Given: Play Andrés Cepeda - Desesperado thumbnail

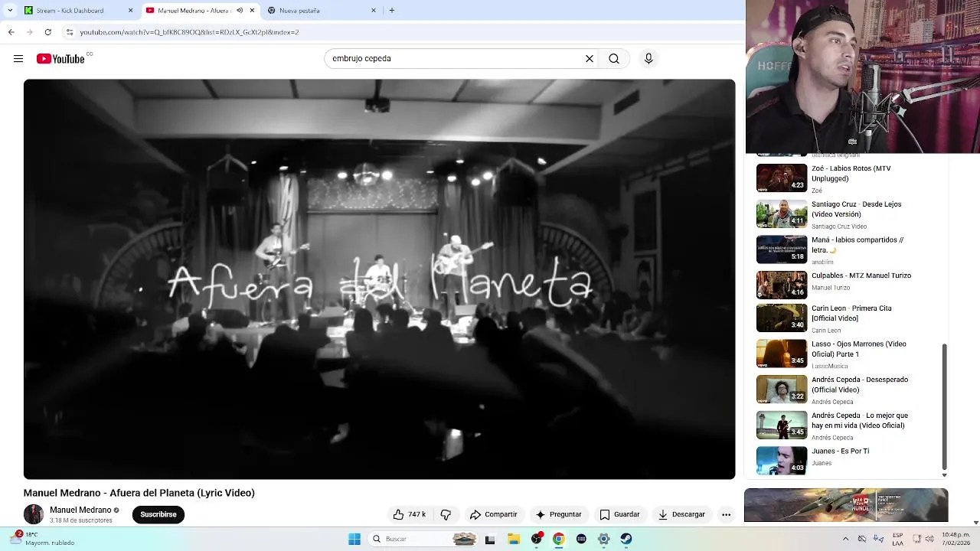Looking at the screenshot, I should [782, 389].
